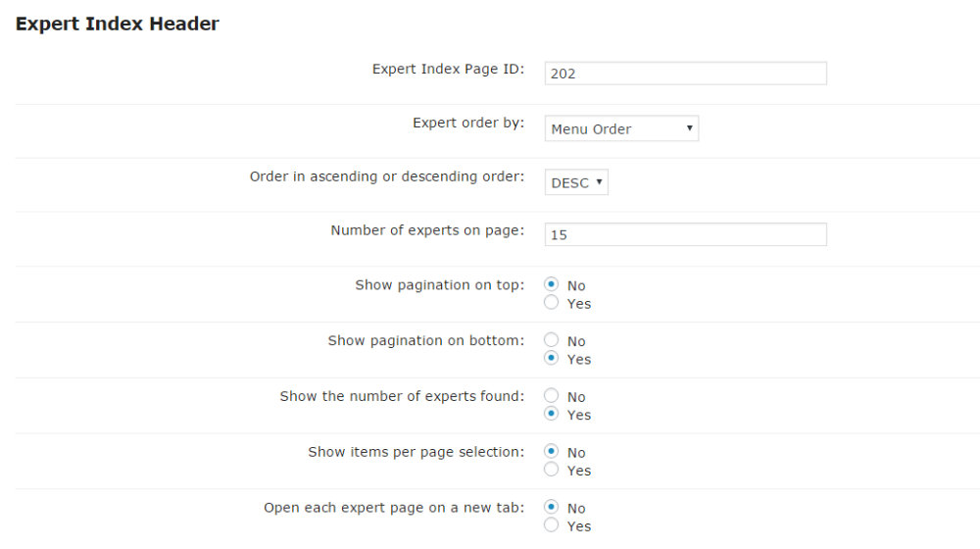Select Yes for Show pagination on bottom

pyautogui.click(x=551, y=358)
